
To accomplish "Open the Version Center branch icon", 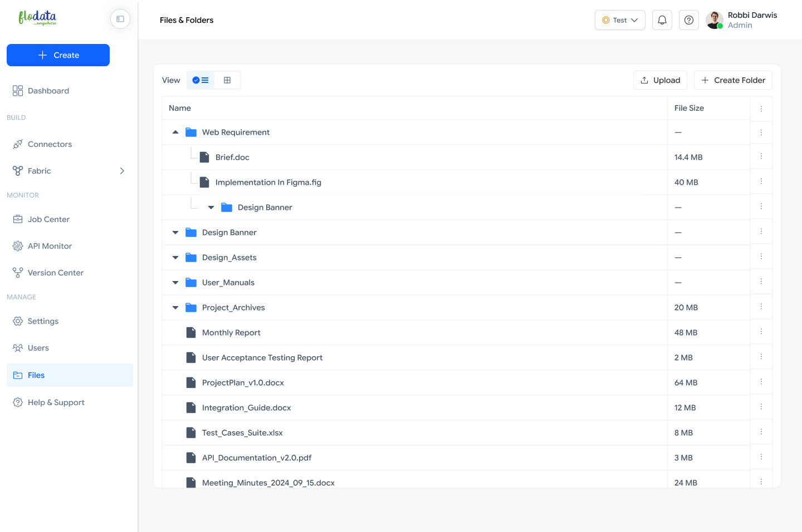I will tap(18, 273).
